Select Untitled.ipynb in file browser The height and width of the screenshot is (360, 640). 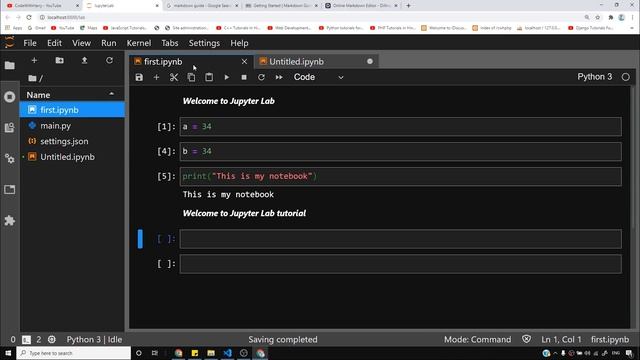tap(72, 157)
